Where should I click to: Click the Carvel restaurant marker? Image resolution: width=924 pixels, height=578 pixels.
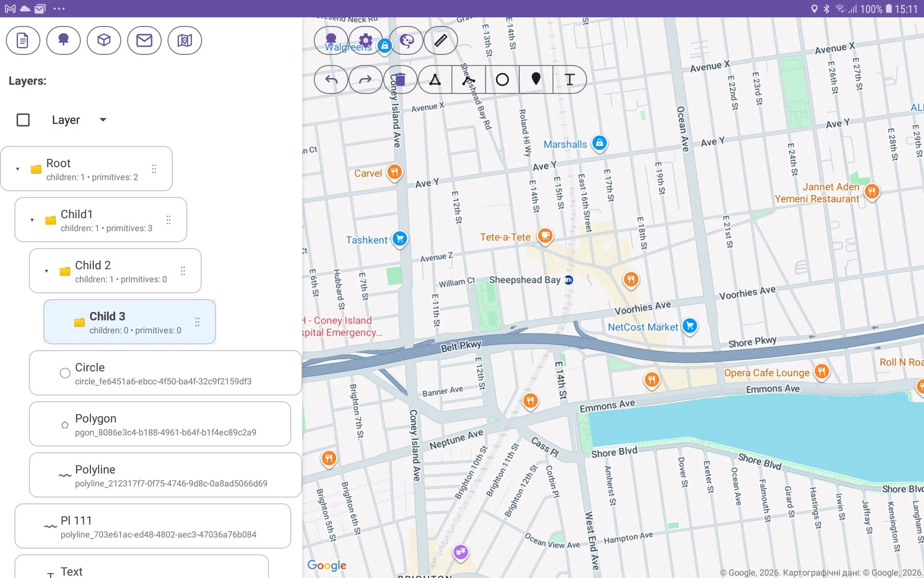(x=395, y=172)
